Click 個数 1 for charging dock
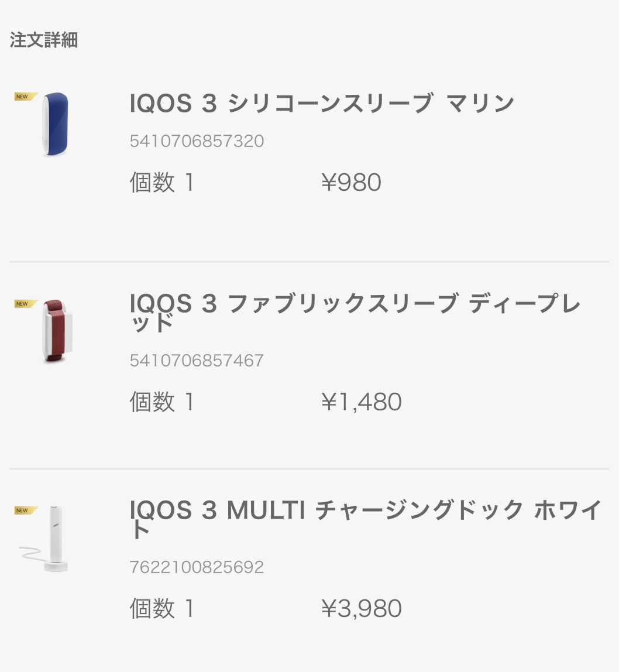This screenshot has width=619, height=672. (x=162, y=609)
